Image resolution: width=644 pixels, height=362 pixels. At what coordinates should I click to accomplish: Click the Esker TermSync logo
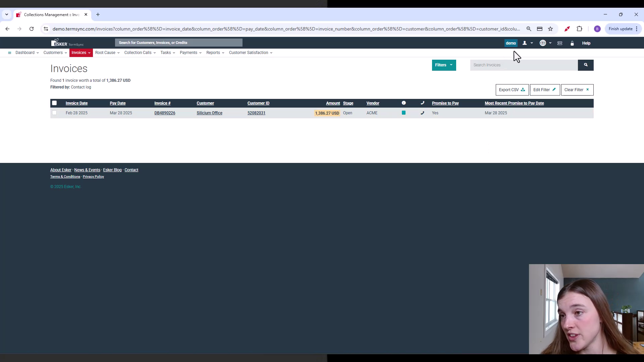click(67, 42)
